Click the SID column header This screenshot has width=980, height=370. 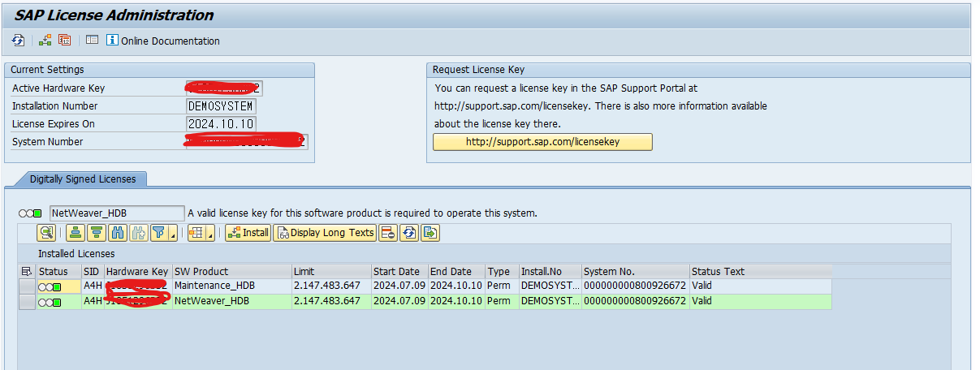[92, 271]
